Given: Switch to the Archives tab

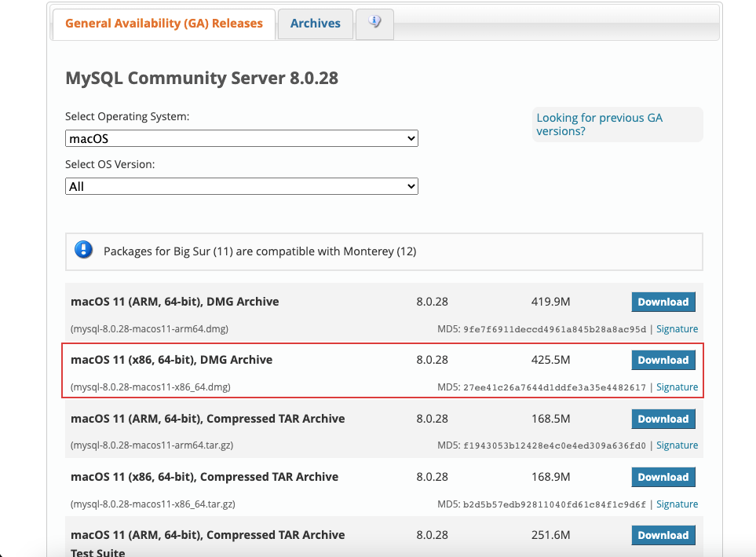Looking at the screenshot, I should click(x=316, y=24).
